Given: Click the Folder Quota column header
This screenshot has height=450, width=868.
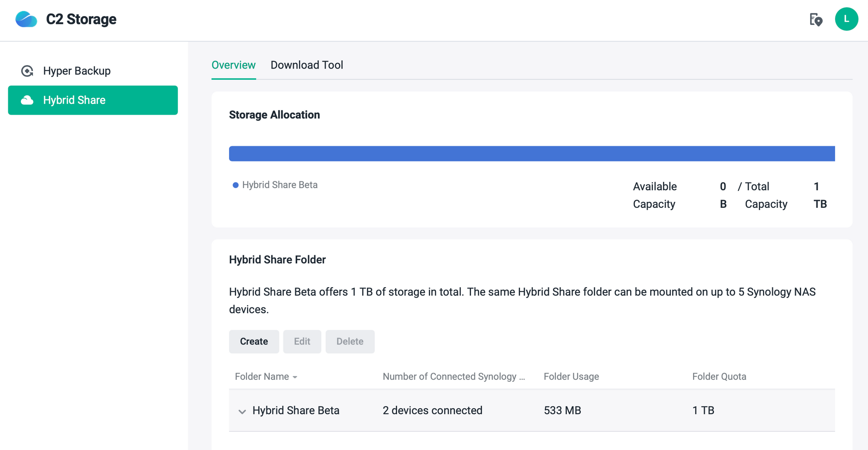Looking at the screenshot, I should click(719, 377).
